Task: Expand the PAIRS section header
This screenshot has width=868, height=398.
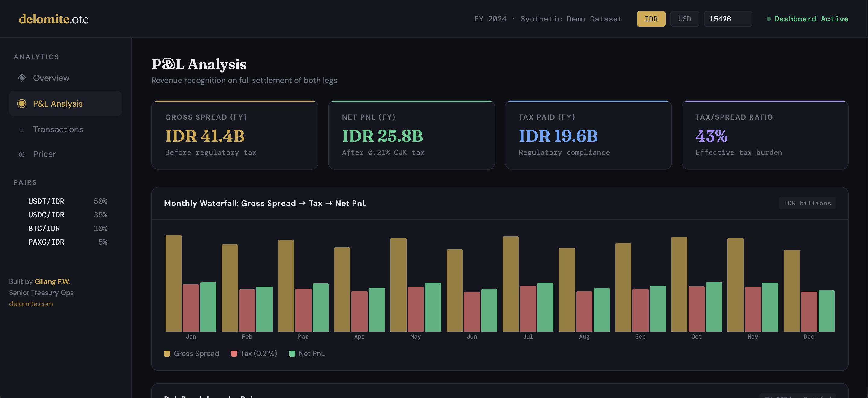Action: pos(26,182)
